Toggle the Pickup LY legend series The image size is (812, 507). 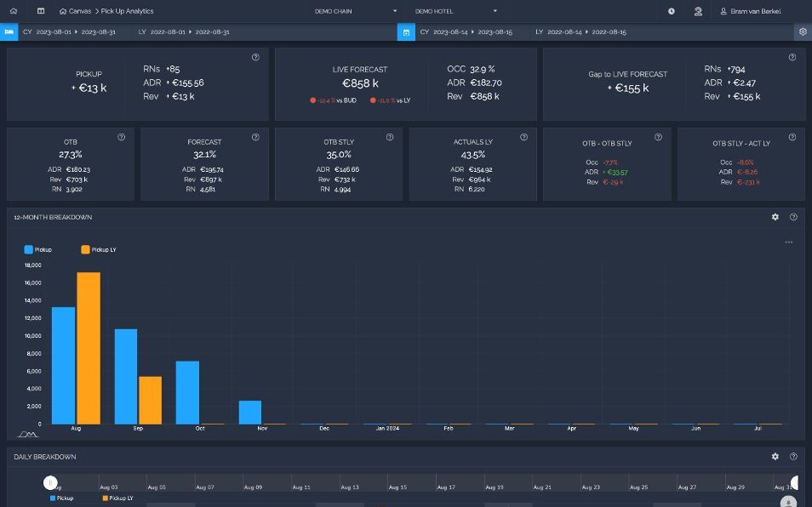click(99, 249)
